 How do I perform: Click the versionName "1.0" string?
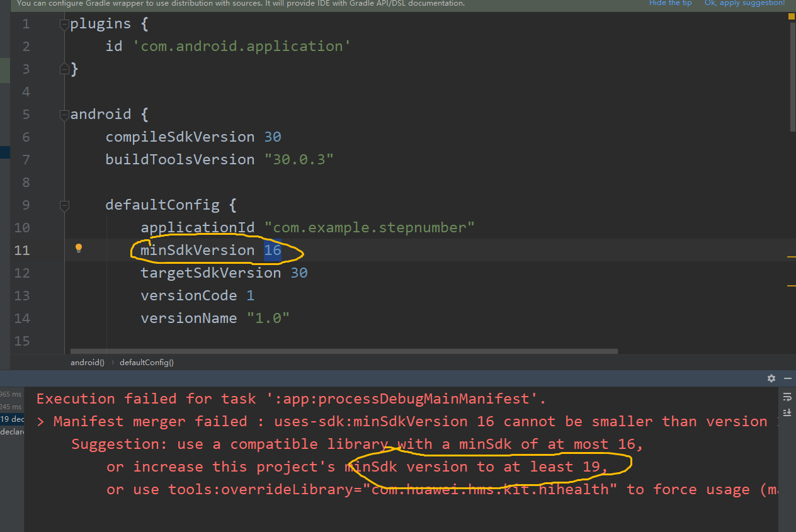pos(268,318)
